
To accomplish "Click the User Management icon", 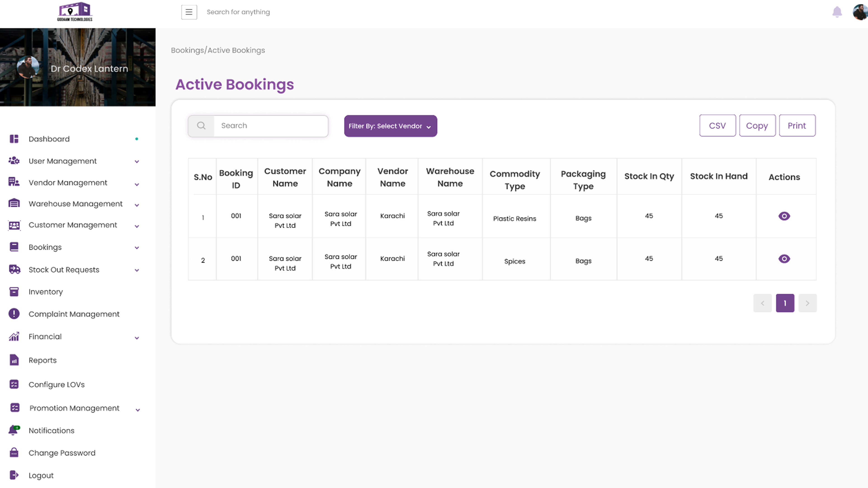I will pos(14,161).
